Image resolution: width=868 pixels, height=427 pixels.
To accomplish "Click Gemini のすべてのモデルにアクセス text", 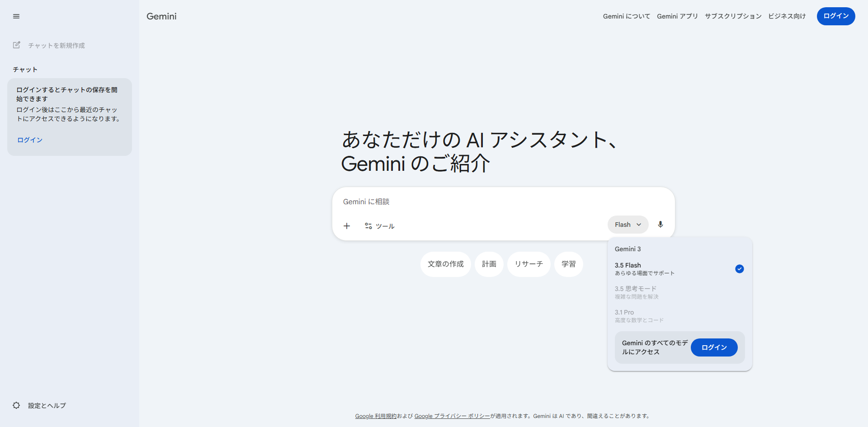I will click(x=655, y=347).
